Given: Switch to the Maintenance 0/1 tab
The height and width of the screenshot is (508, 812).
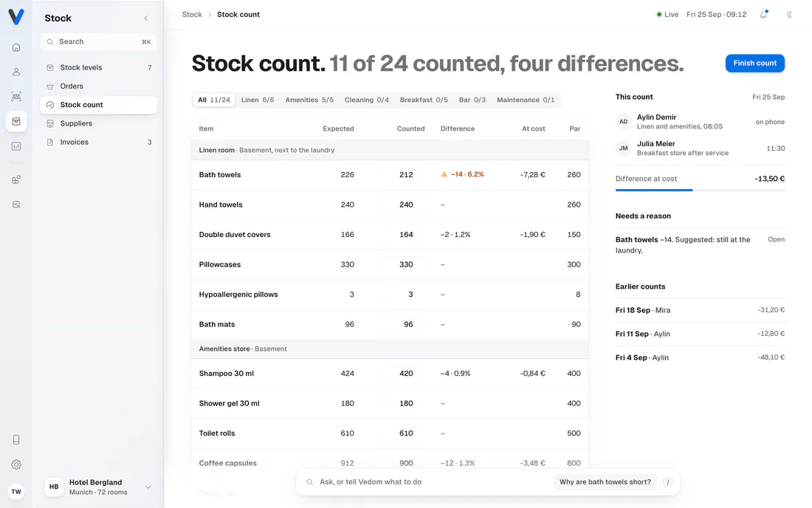Looking at the screenshot, I should coord(526,100).
